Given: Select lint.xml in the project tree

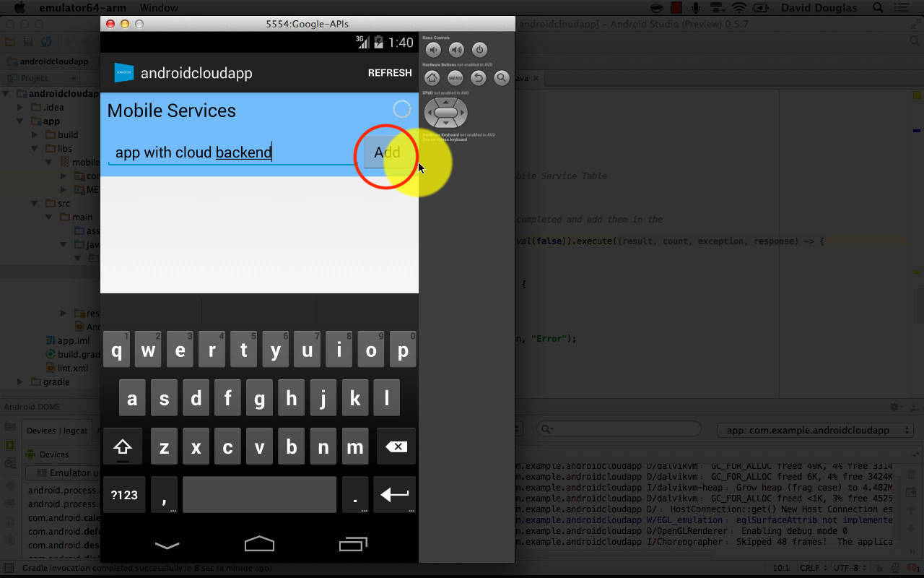Looking at the screenshot, I should 72,368.
